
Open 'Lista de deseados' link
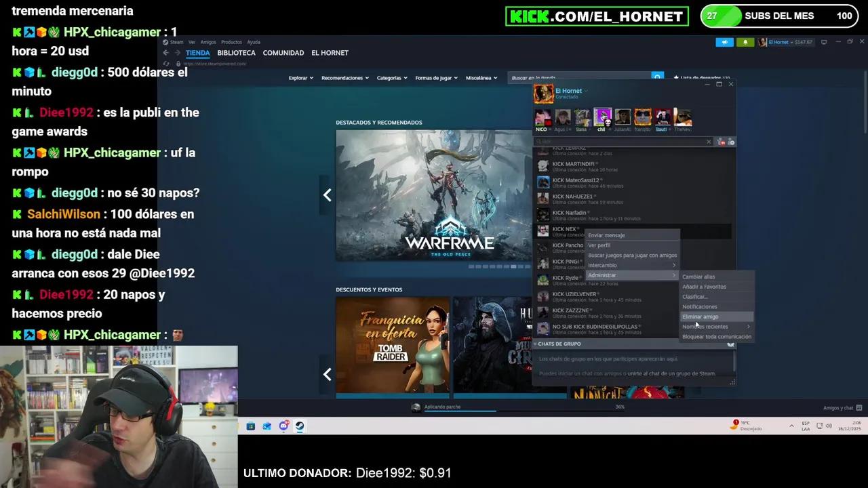click(x=702, y=78)
